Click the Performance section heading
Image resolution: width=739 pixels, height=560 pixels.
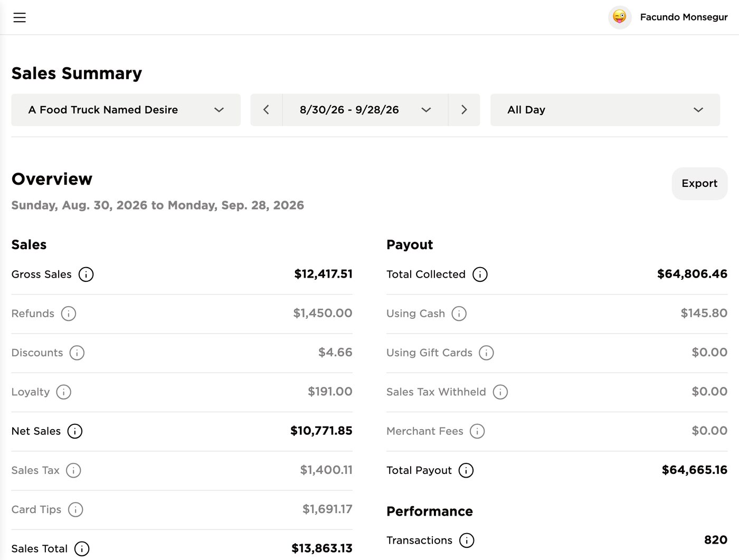[x=430, y=511]
